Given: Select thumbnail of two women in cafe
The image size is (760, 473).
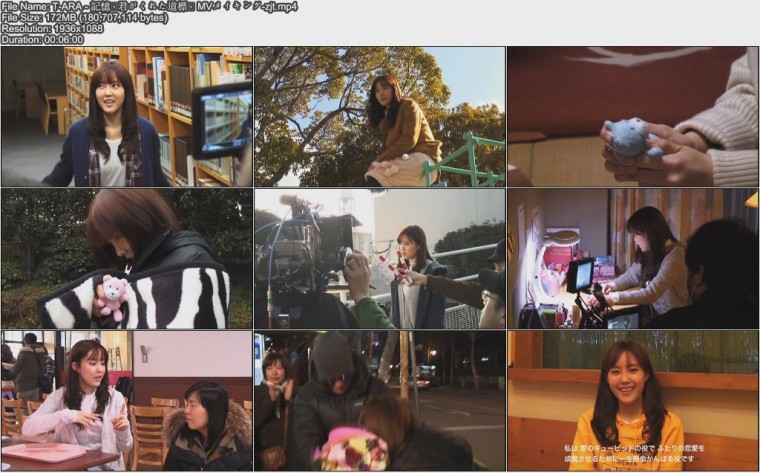Looking at the screenshot, I should [x=127, y=401].
